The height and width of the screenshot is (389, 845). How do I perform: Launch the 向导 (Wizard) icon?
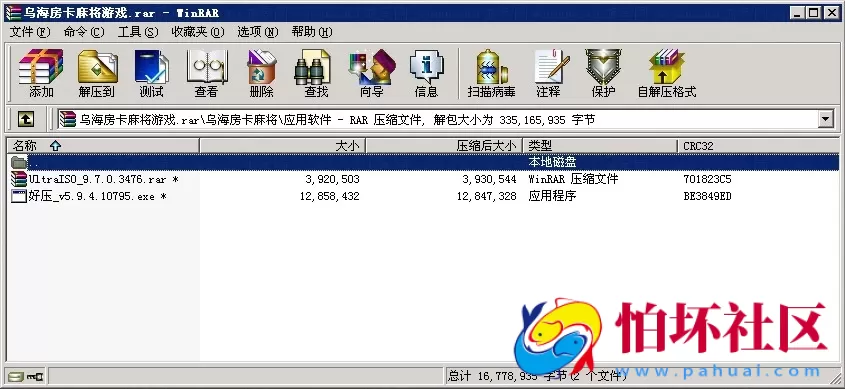pos(371,73)
